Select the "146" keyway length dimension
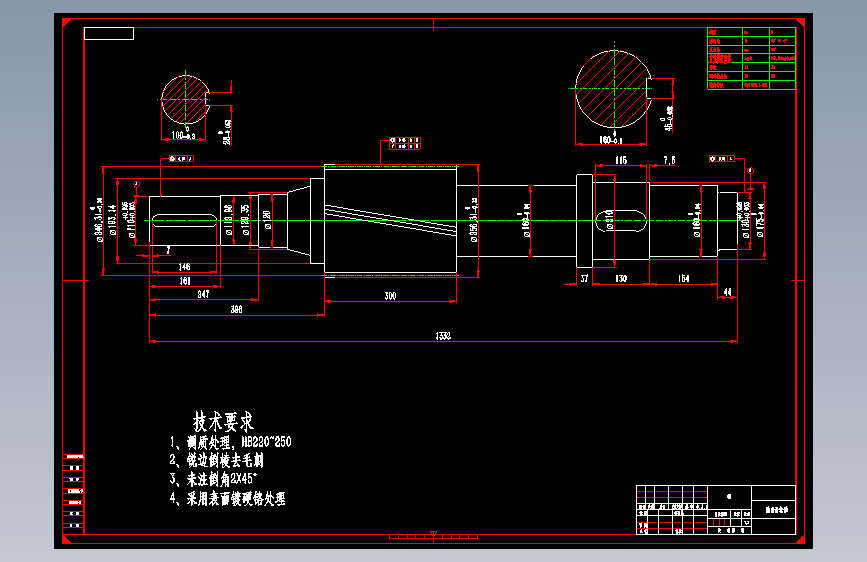The width and height of the screenshot is (867, 562). [x=184, y=267]
